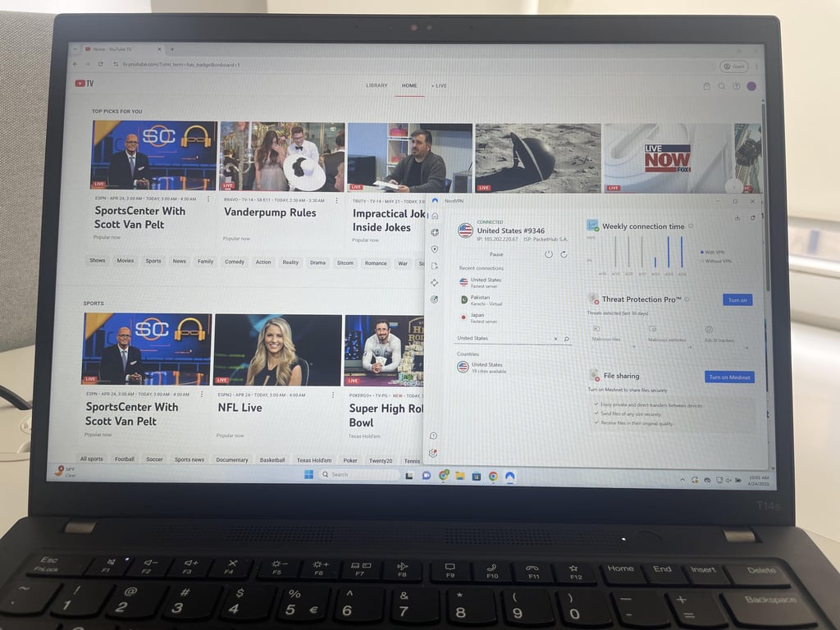Expand Ads & trackers arrow in Threat Protection
Screen dimensions: 840x630
pyautogui.click(x=746, y=348)
